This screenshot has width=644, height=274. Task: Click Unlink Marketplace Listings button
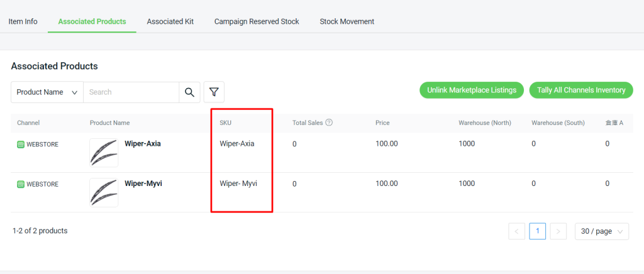click(x=472, y=90)
